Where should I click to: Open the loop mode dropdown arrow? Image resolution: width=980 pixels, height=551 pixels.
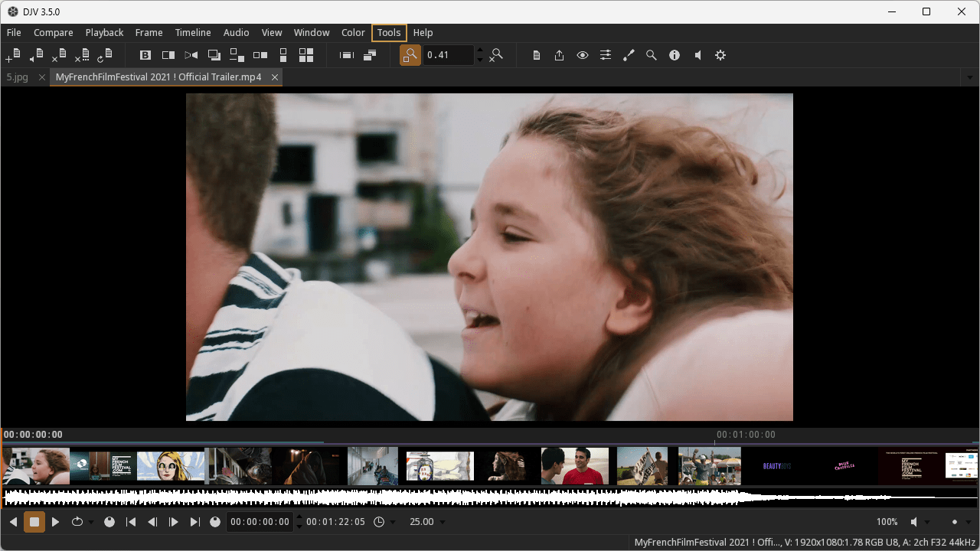[91, 523]
